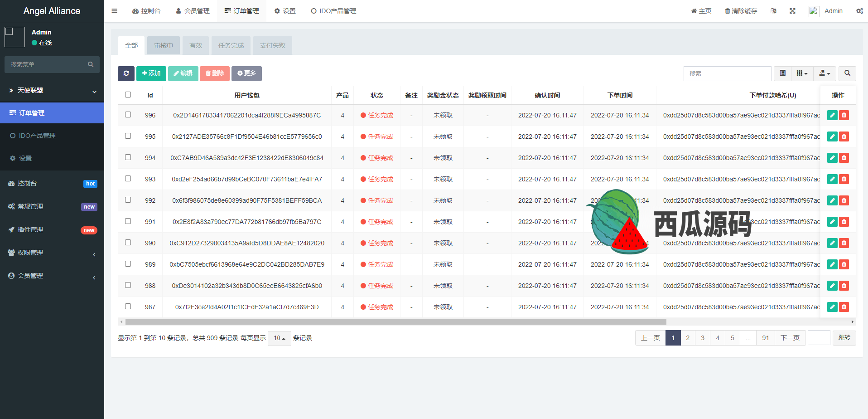Go to 下一页 next page
The image size is (868, 419).
tap(790, 338)
